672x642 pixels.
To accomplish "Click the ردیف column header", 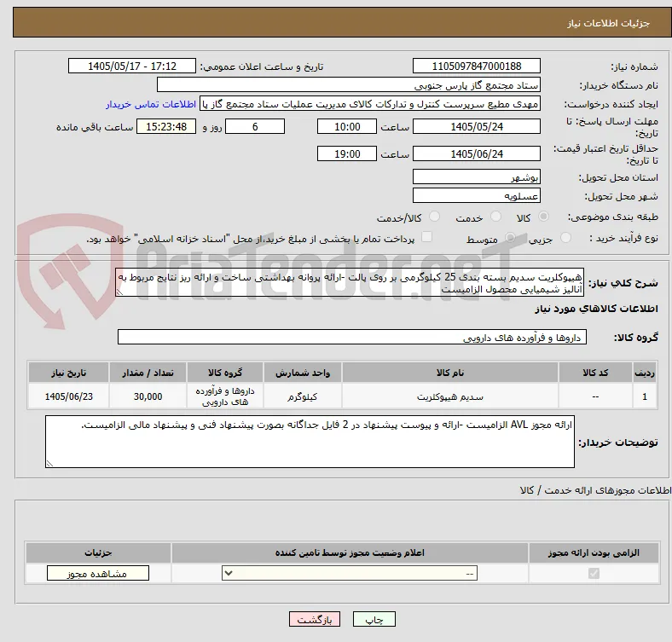I will [645, 373].
